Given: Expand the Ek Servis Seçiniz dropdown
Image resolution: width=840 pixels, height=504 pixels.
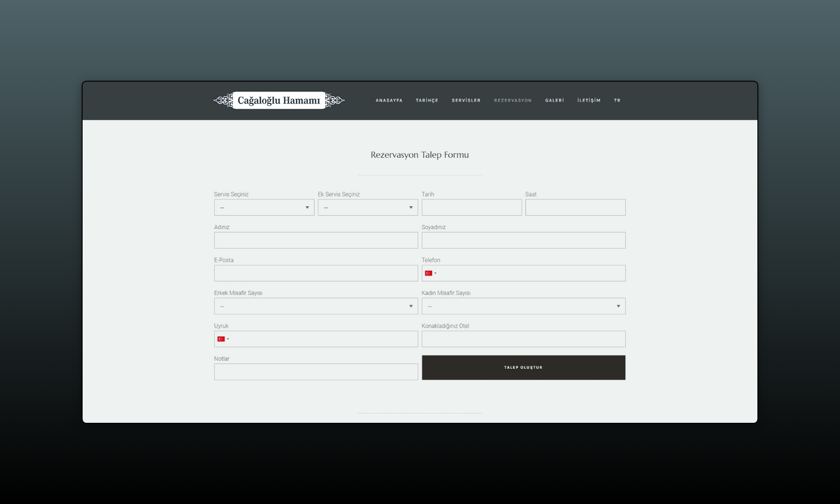Looking at the screenshot, I should 367,208.
